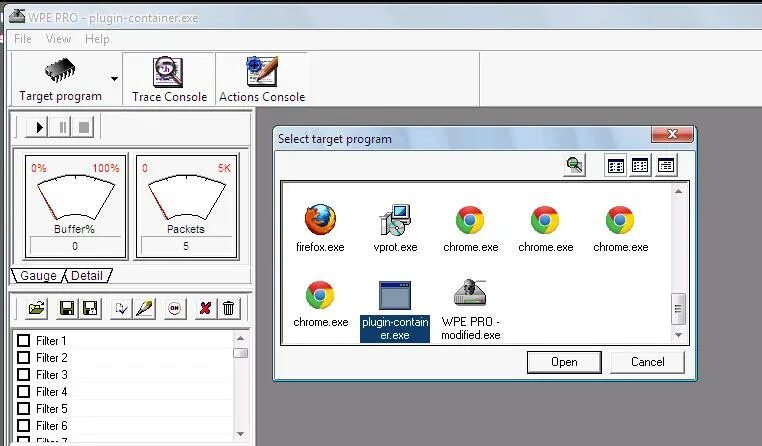Click the WPE PRO title bar icon
This screenshot has width=762, height=446.
point(17,17)
